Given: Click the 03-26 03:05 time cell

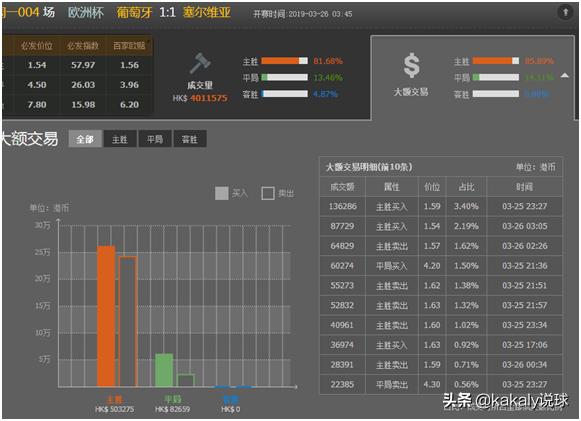Looking at the screenshot, I should 525,226.
